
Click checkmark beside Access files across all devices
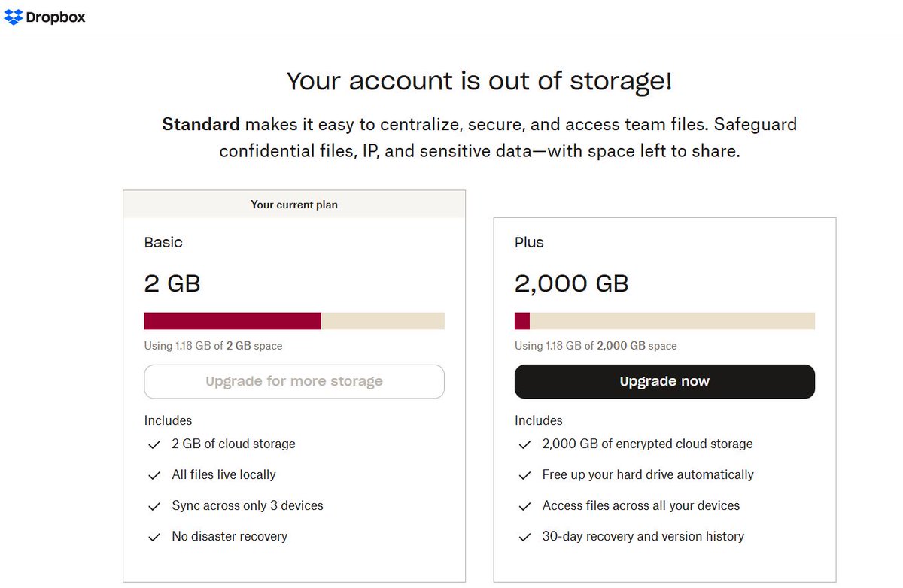tap(524, 506)
